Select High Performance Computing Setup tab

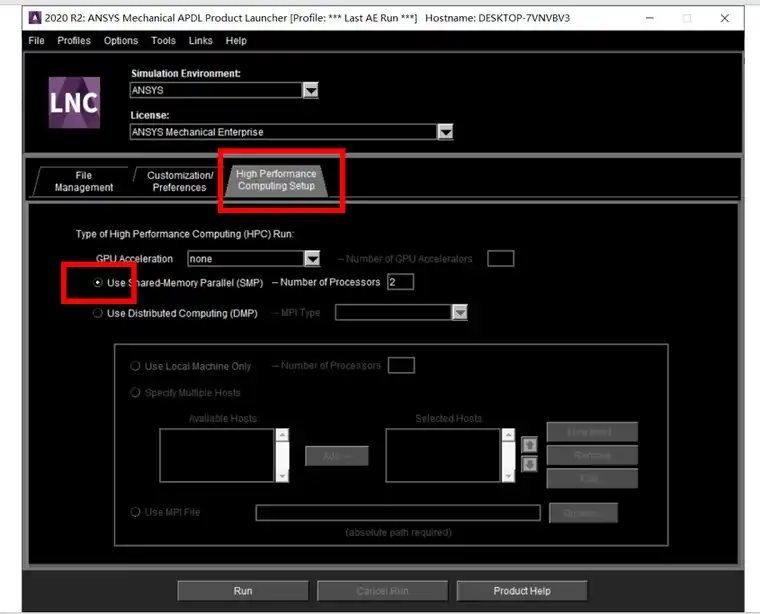(x=276, y=180)
